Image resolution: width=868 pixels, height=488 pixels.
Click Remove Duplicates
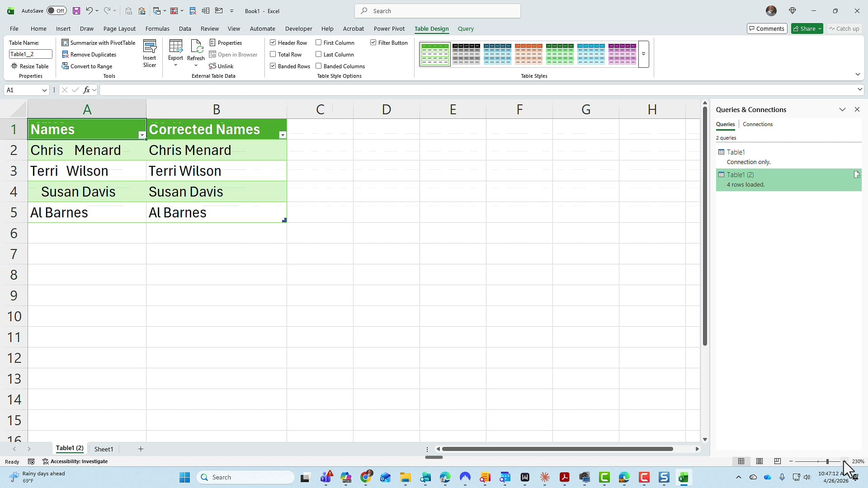click(x=90, y=54)
